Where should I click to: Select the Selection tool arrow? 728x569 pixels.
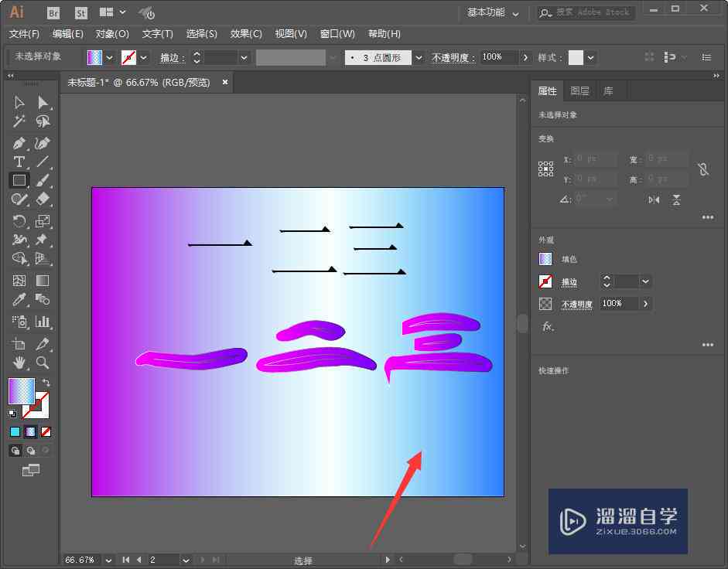pos(19,102)
